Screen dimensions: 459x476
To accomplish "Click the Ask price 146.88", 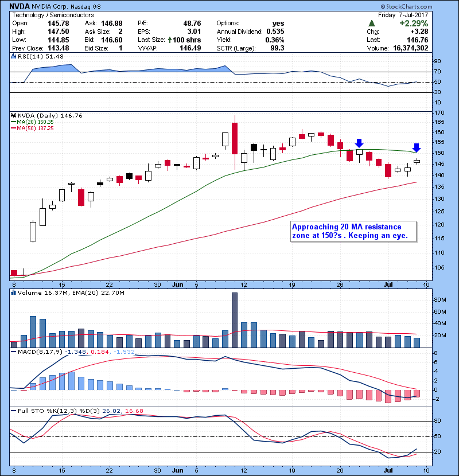I will [x=112, y=24].
